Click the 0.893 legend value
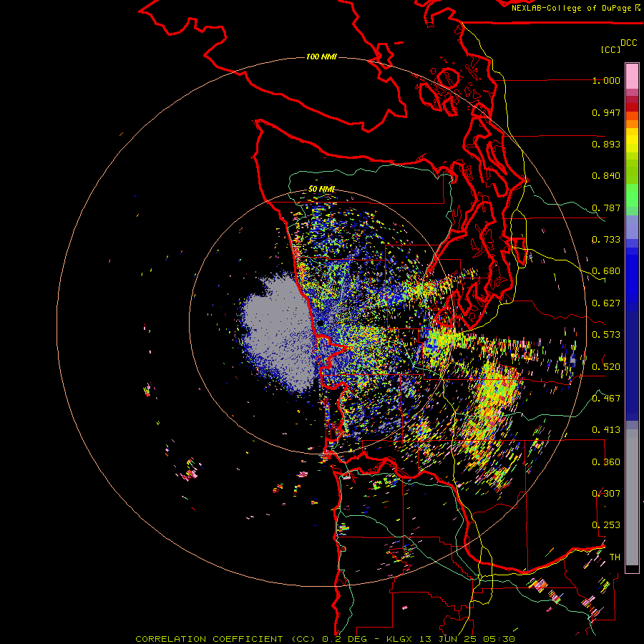This screenshot has height=644, width=644. [606, 144]
